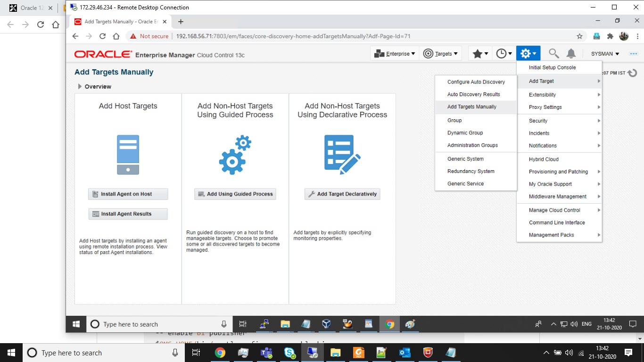
Task: Open the remote Windows Start menu
Action: tap(76, 324)
